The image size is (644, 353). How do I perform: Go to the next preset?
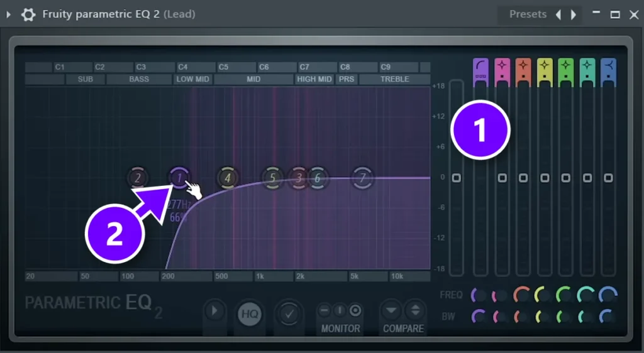(x=574, y=14)
